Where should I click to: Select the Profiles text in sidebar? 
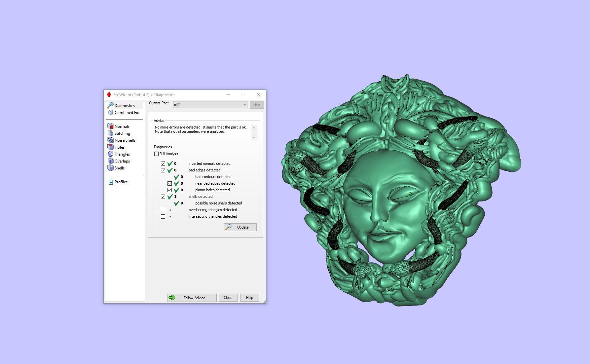click(121, 182)
